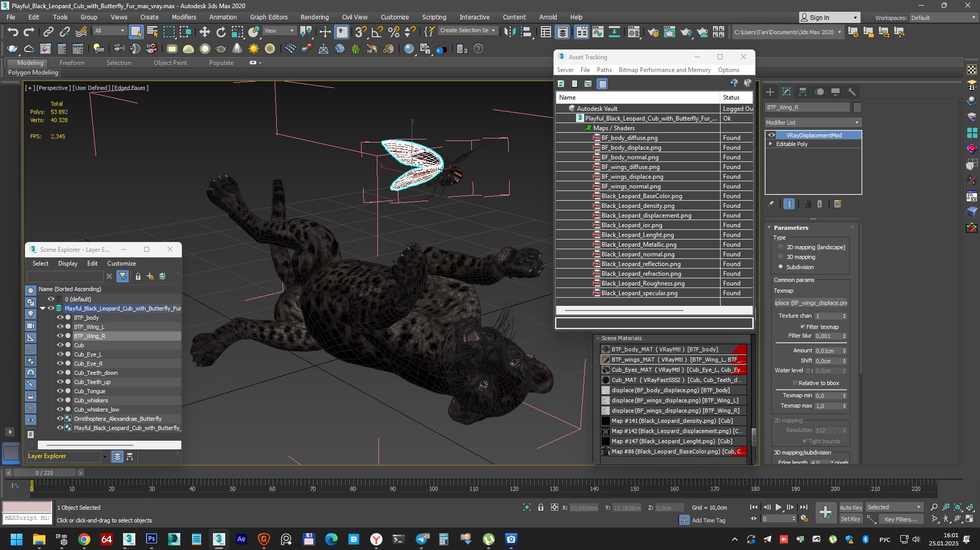Select Subdivision displacement type
The width and height of the screenshot is (980, 550).
pyautogui.click(x=780, y=267)
